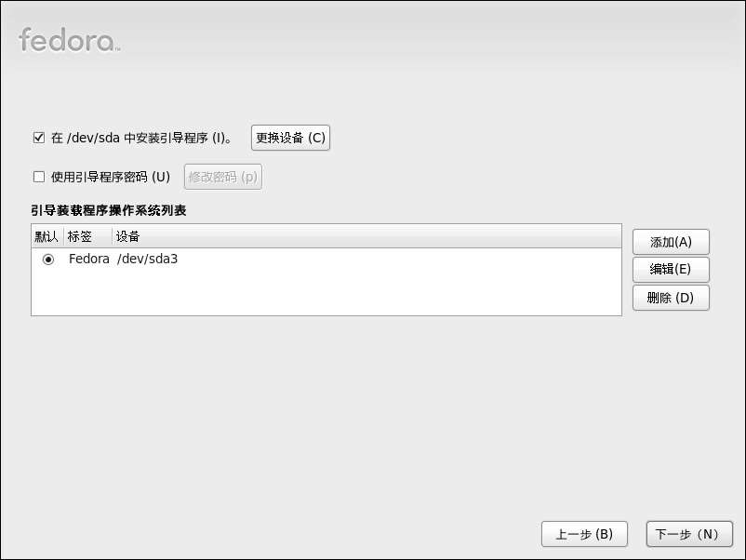746x560 pixels.
Task: Enable the 使用引导程序密码 (U) checkbox
Action: click(39, 177)
